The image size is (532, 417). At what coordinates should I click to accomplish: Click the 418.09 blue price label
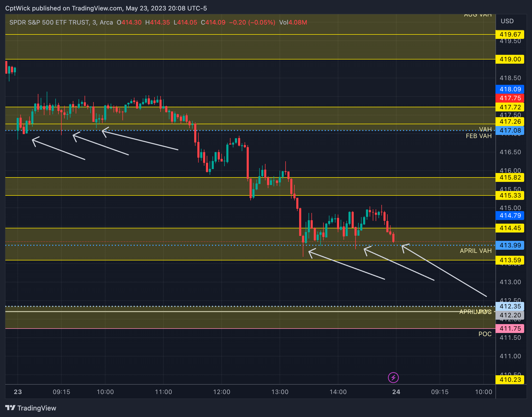coord(510,89)
